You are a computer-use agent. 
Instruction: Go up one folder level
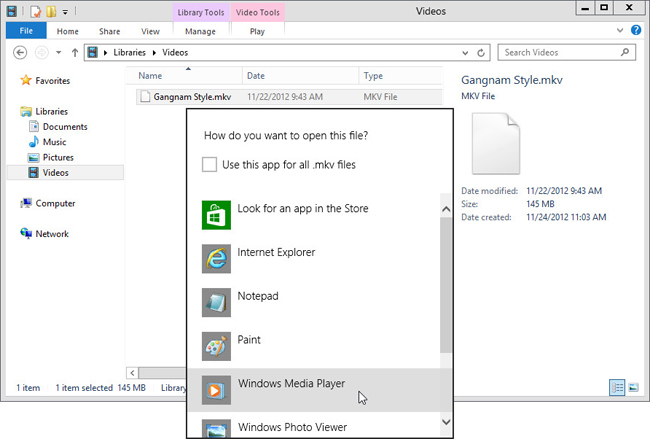coord(75,53)
